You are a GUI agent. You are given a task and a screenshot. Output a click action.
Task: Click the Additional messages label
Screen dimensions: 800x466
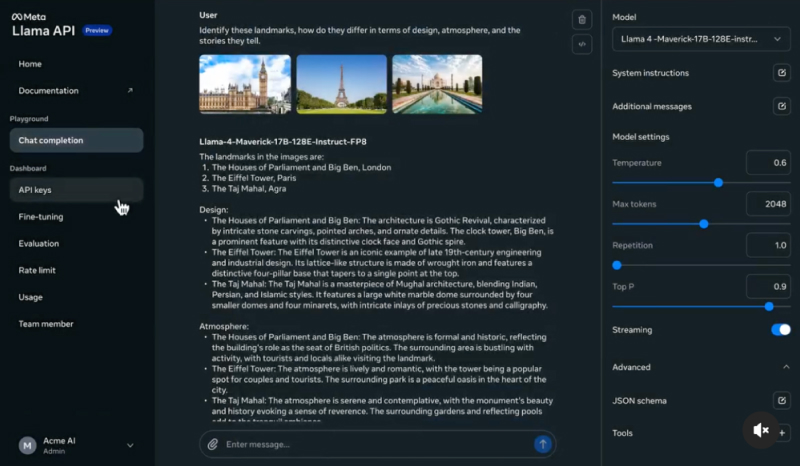tap(652, 106)
